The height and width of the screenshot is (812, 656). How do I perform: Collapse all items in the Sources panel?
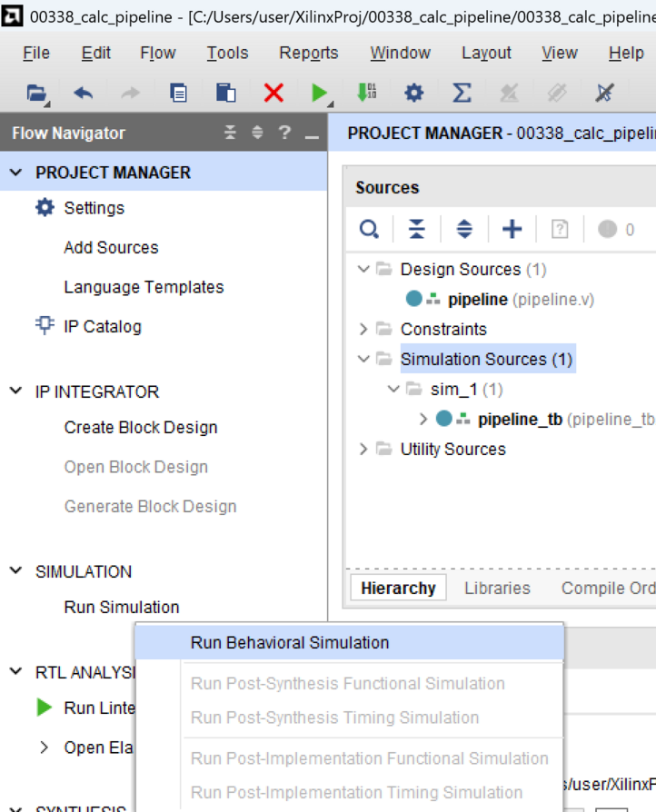pyautogui.click(x=417, y=229)
